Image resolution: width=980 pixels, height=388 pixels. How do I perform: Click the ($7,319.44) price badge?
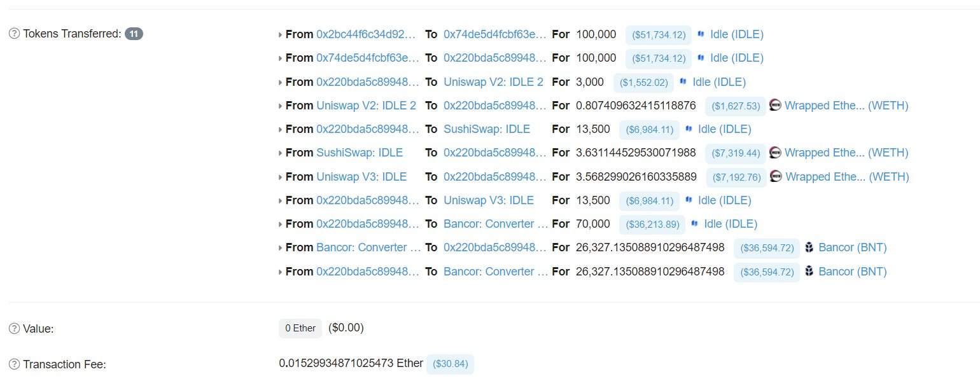click(x=735, y=153)
